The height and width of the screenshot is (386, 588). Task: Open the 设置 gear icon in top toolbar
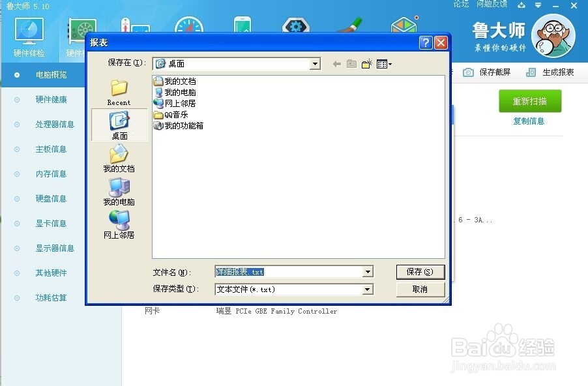pos(295,26)
